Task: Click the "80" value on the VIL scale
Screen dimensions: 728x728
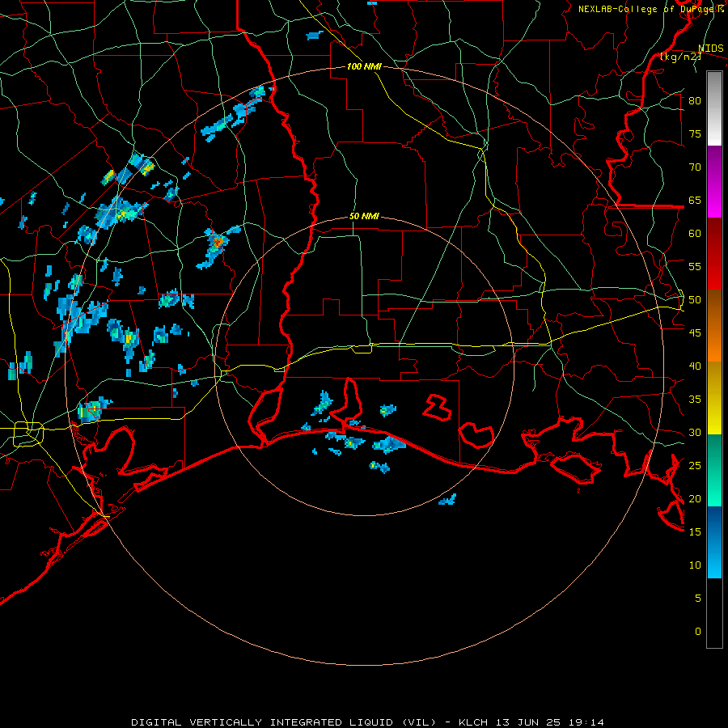Action: click(x=695, y=101)
